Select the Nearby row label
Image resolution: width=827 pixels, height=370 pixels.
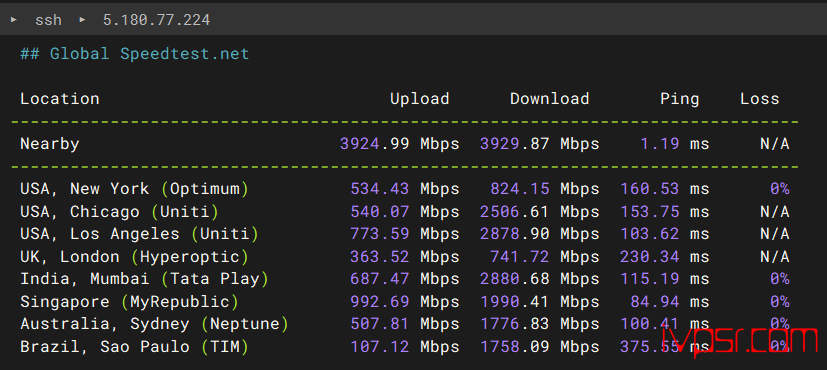(x=50, y=144)
